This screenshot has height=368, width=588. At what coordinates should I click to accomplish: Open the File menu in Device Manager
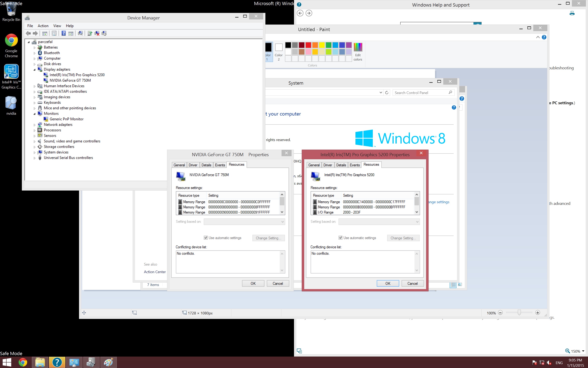point(30,26)
